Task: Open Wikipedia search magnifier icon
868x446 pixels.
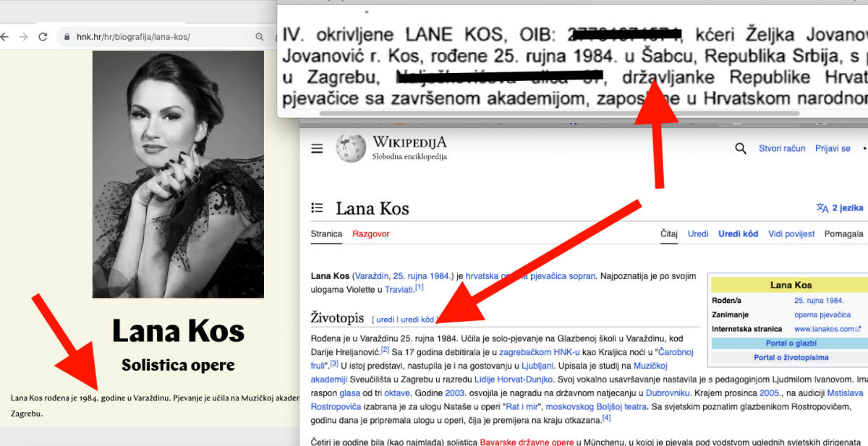Action: pos(740,149)
